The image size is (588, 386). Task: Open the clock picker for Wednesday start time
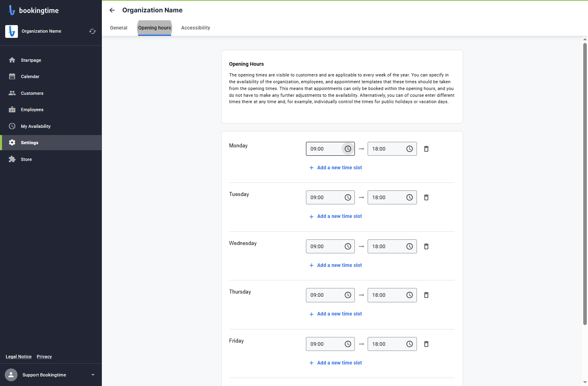348,247
